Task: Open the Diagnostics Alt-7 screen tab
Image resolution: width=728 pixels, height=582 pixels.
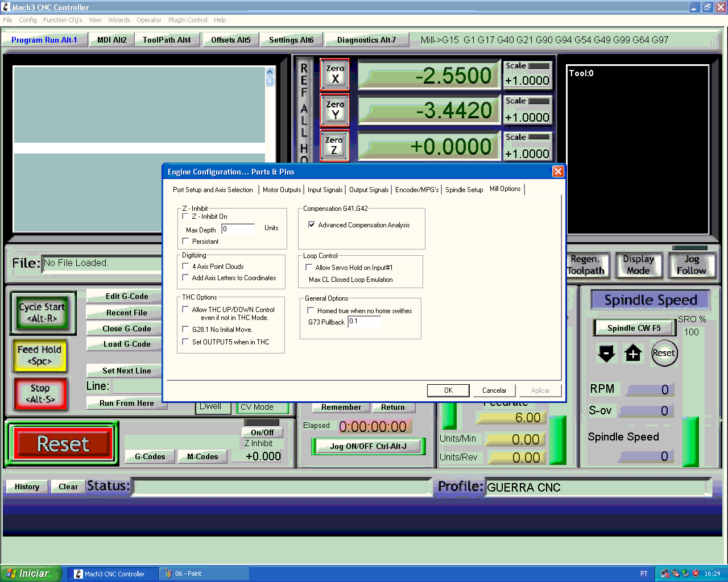Action: [366, 40]
